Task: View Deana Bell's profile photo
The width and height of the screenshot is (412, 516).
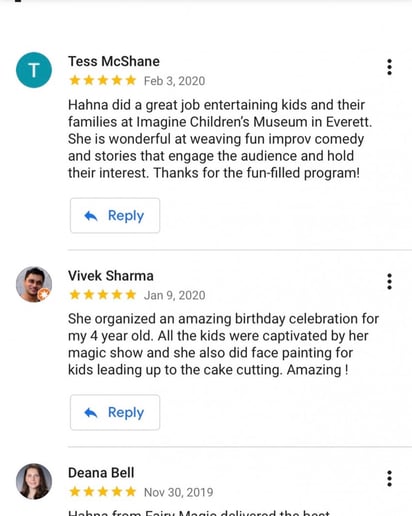Action: [34, 481]
